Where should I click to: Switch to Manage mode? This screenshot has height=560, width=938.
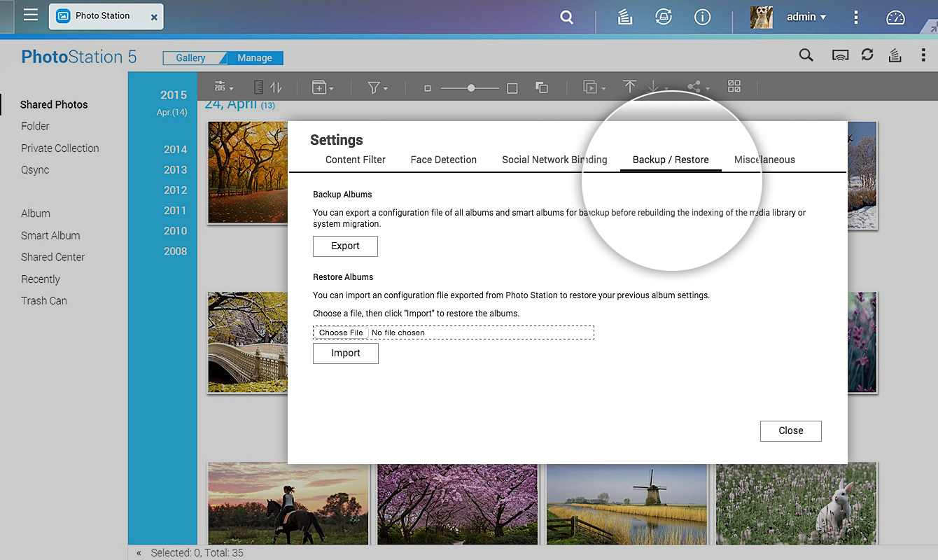[x=254, y=58]
